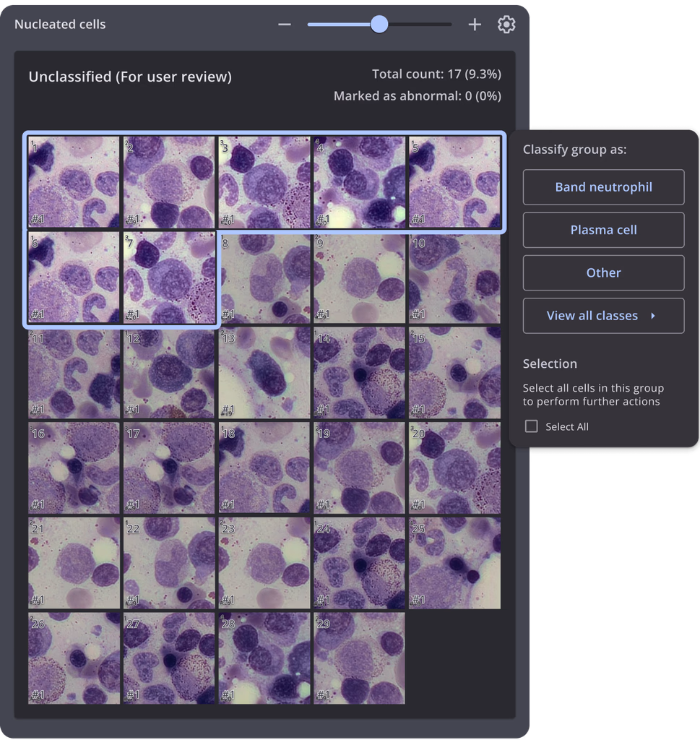Select cell thumbnail number 16
The width and height of the screenshot is (700, 740).
(74, 468)
